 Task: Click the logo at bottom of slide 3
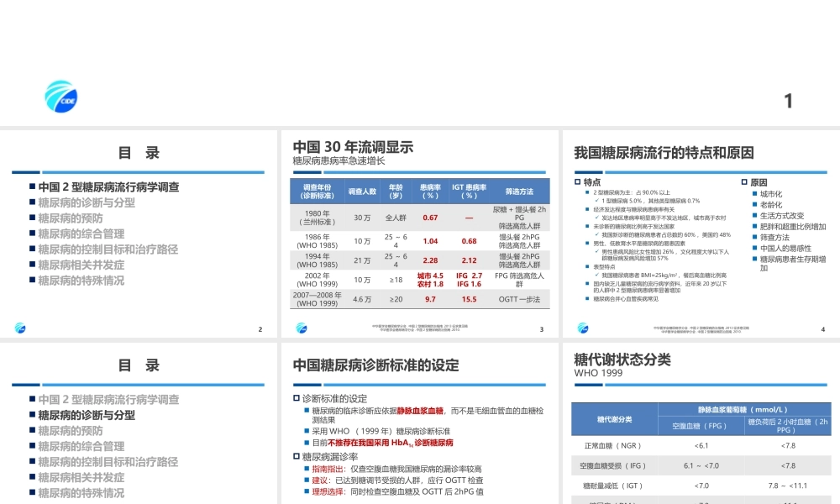point(302,328)
